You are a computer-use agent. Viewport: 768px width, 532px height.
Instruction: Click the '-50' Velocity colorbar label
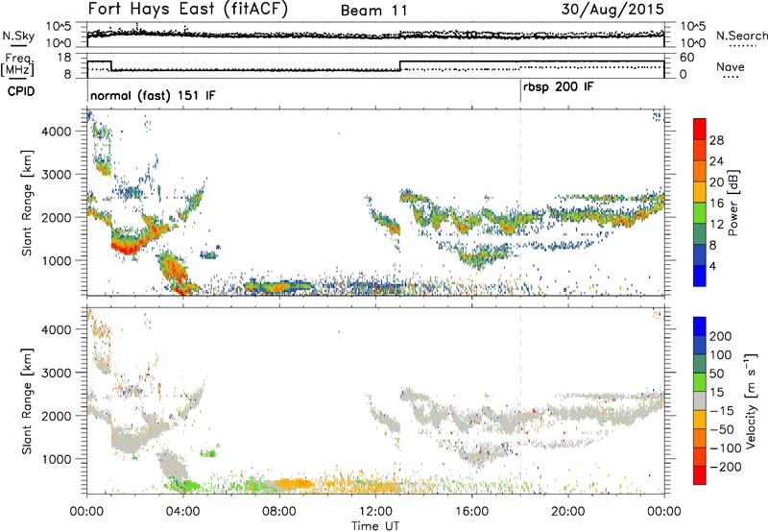pos(722,429)
